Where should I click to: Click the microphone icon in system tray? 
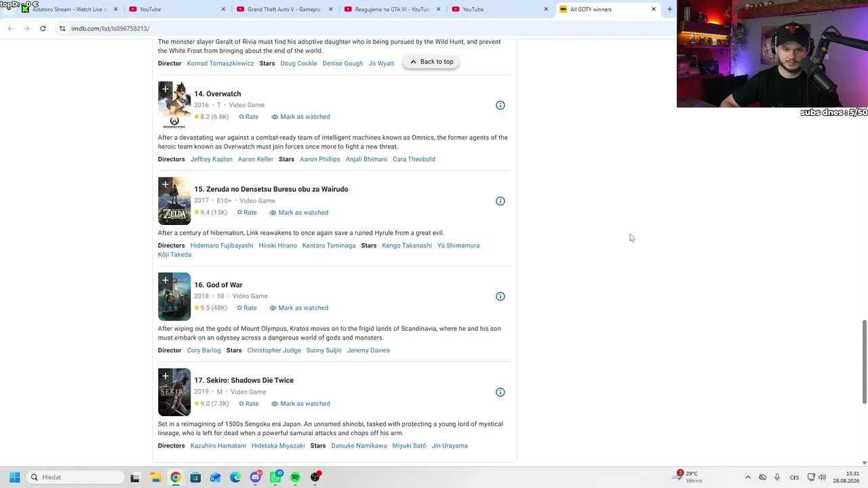(x=777, y=477)
